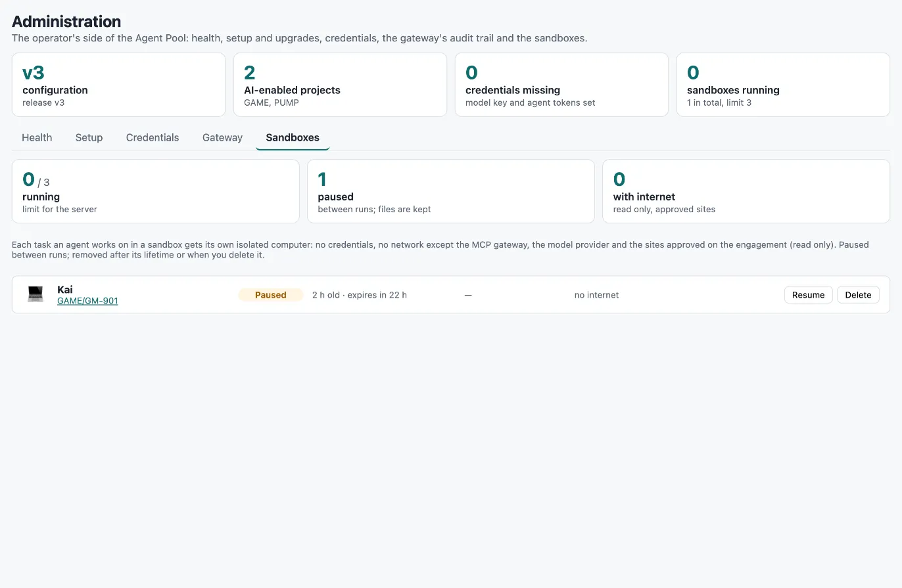Open the Health tab
Screen dimensions: 902x588
(x=37, y=137)
